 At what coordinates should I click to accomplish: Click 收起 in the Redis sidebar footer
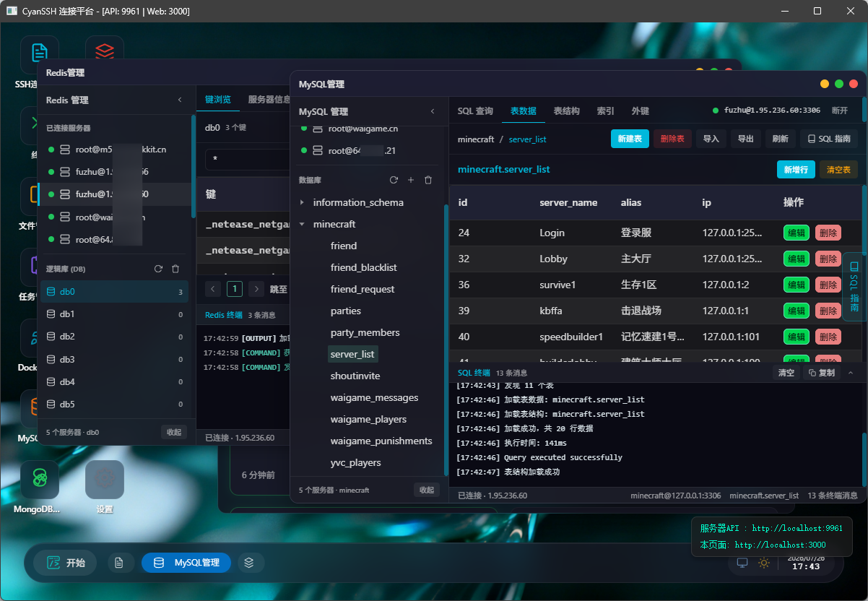(174, 432)
